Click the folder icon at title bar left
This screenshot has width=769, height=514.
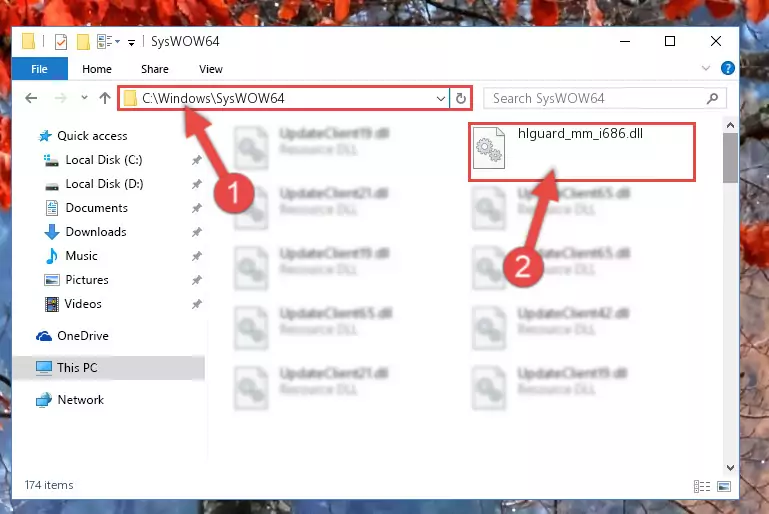(x=28, y=41)
